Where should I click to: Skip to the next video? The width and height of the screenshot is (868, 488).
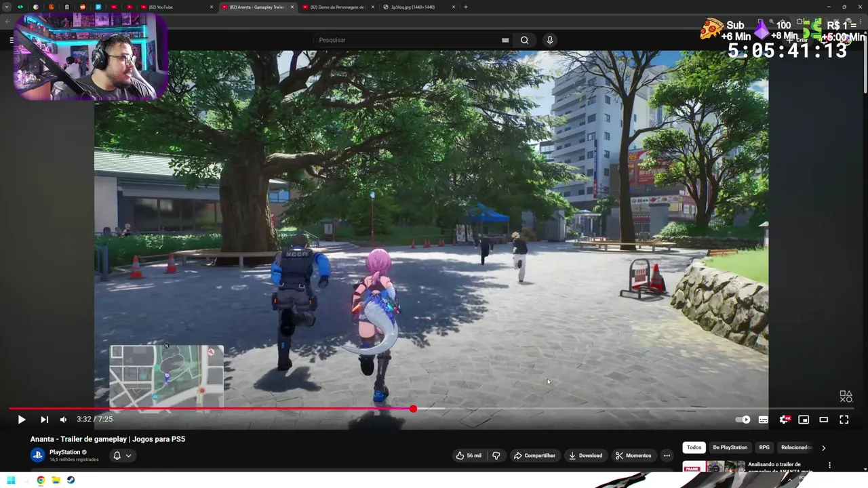[44, 420]
